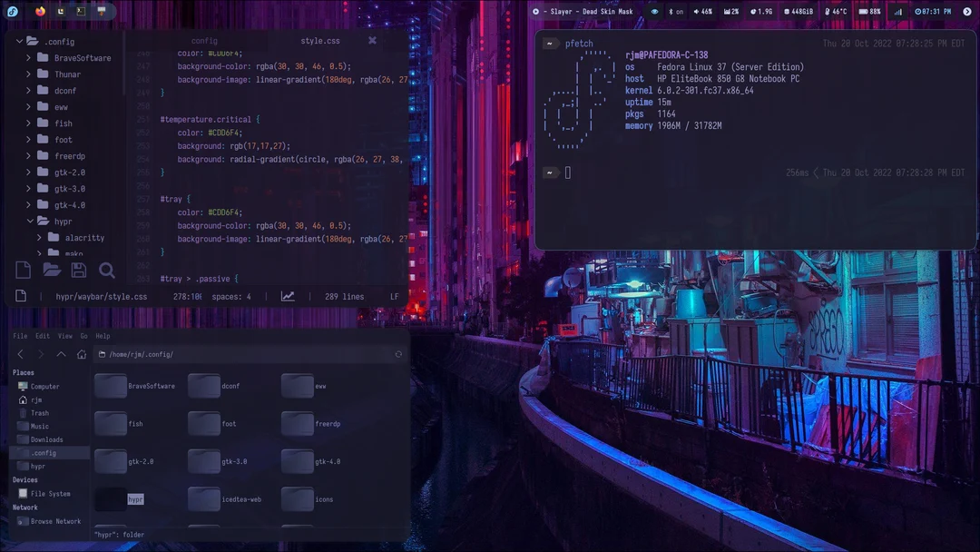Go home using the file manager home icon
Viewport: 980px width, 552px height.
[82, 354]
